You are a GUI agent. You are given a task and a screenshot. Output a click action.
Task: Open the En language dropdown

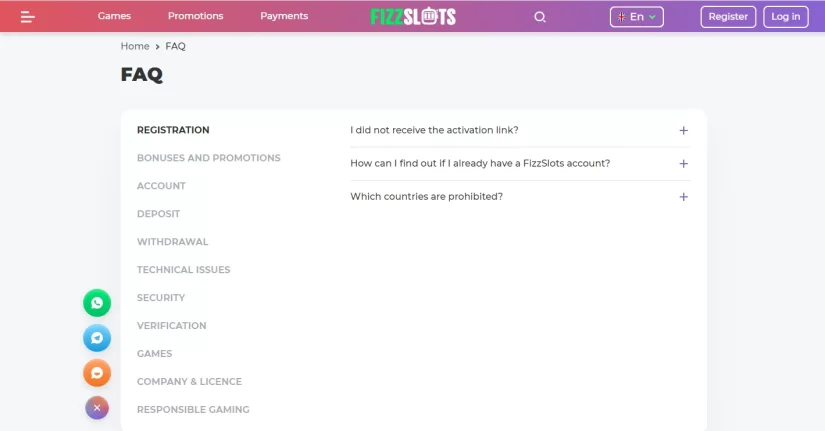click(637, 17)
